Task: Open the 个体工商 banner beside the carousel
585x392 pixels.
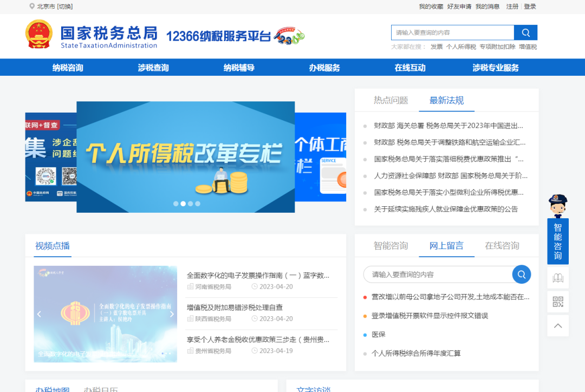Action: pos(321,157)
